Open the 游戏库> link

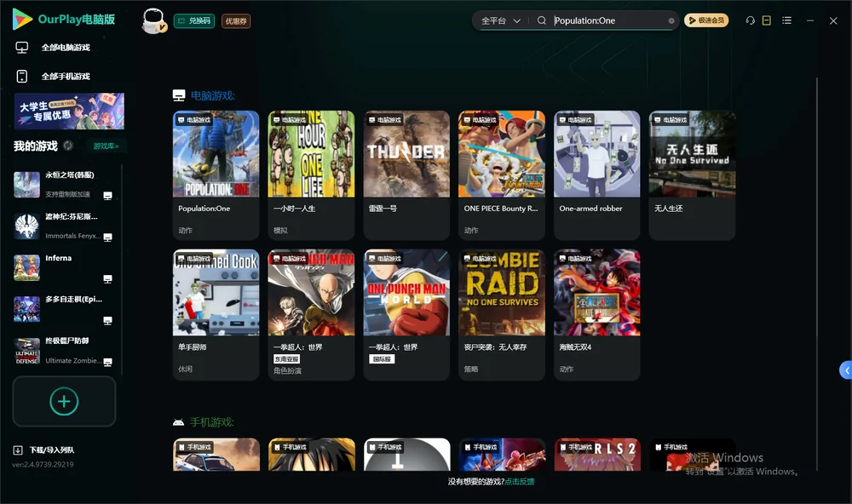[106, 146]
